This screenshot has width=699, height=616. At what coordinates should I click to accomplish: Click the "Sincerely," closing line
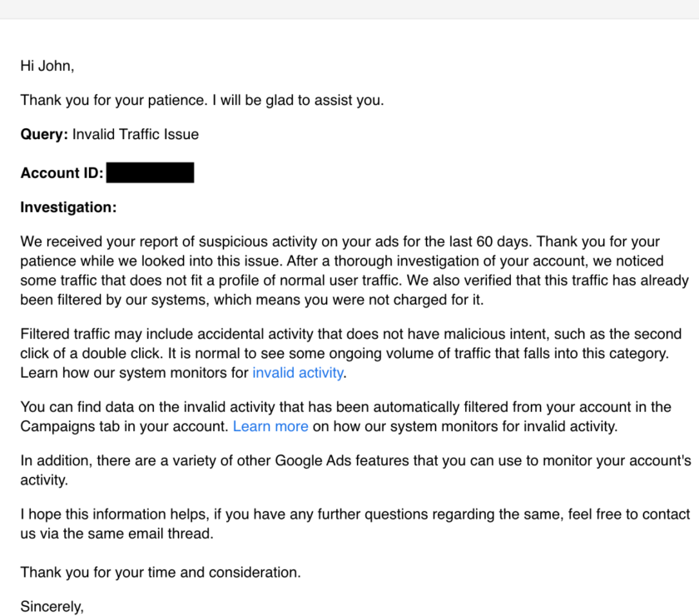(52, 606)
